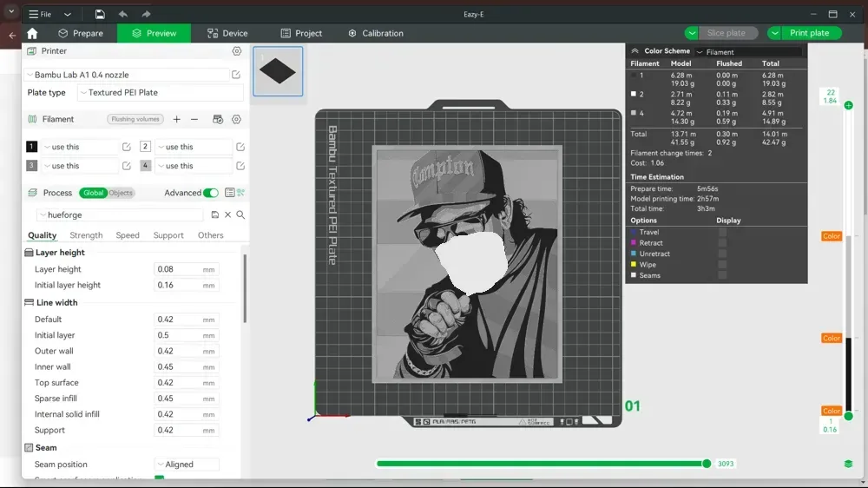The height and width of the screenshot is (488, 868).
Task: Open the printer preset dropdown
Action: (126, 75)
